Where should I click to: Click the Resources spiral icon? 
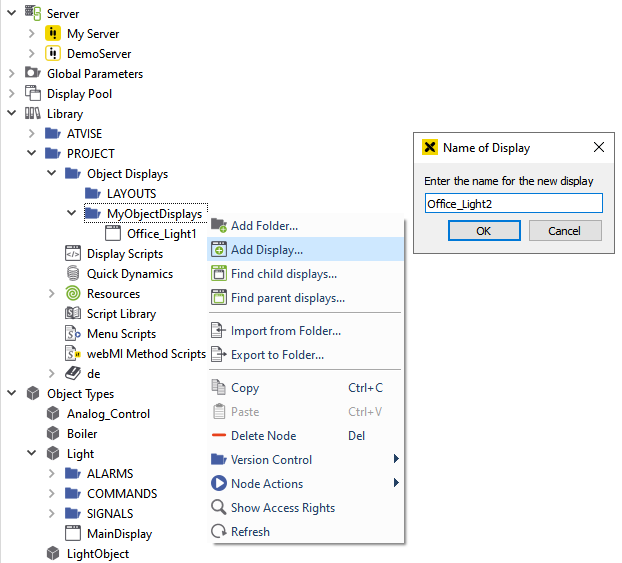[73, 294]
